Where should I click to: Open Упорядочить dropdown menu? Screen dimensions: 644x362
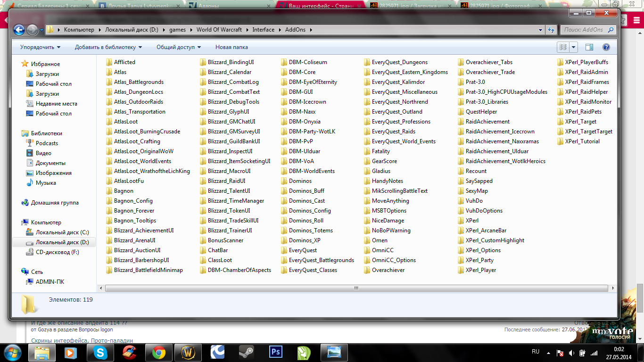(x=40, y=47)
